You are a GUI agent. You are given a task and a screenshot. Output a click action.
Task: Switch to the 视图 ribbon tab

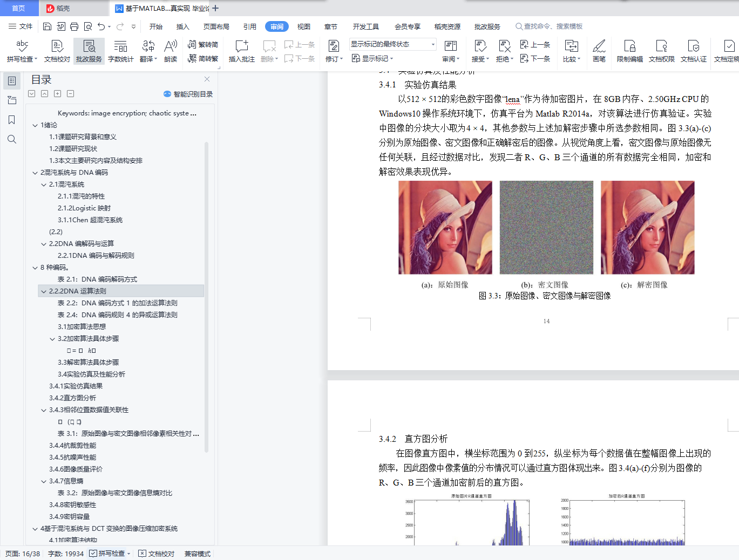(304, 26)
